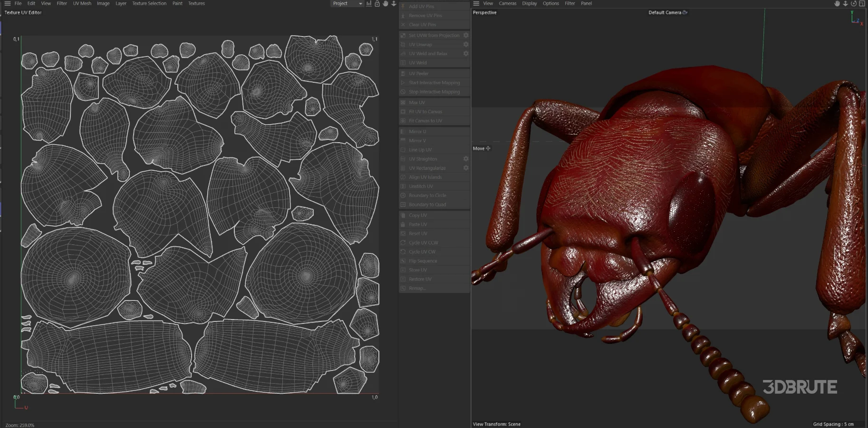Viewport: 868px width, 428px height.
Task: Open the Paint menu
Action: point(177,3)
